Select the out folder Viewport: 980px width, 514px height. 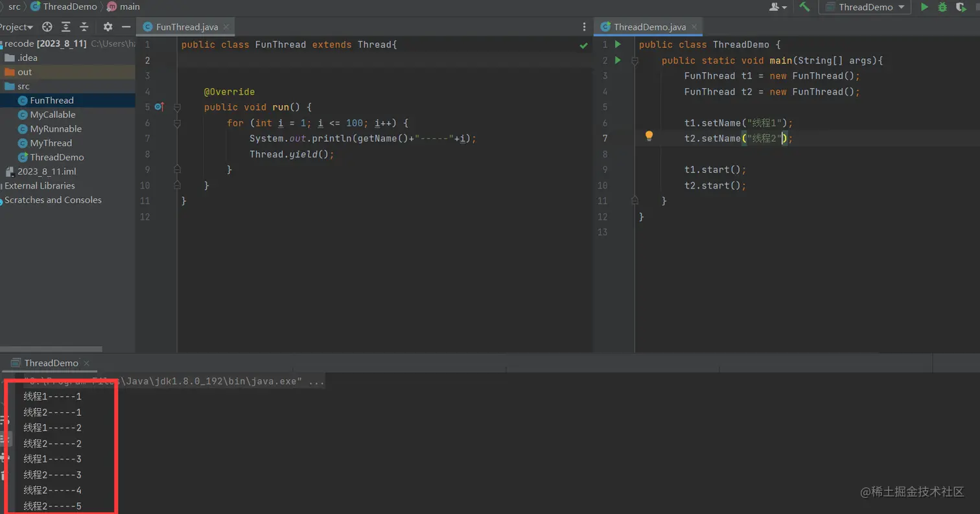67,72
